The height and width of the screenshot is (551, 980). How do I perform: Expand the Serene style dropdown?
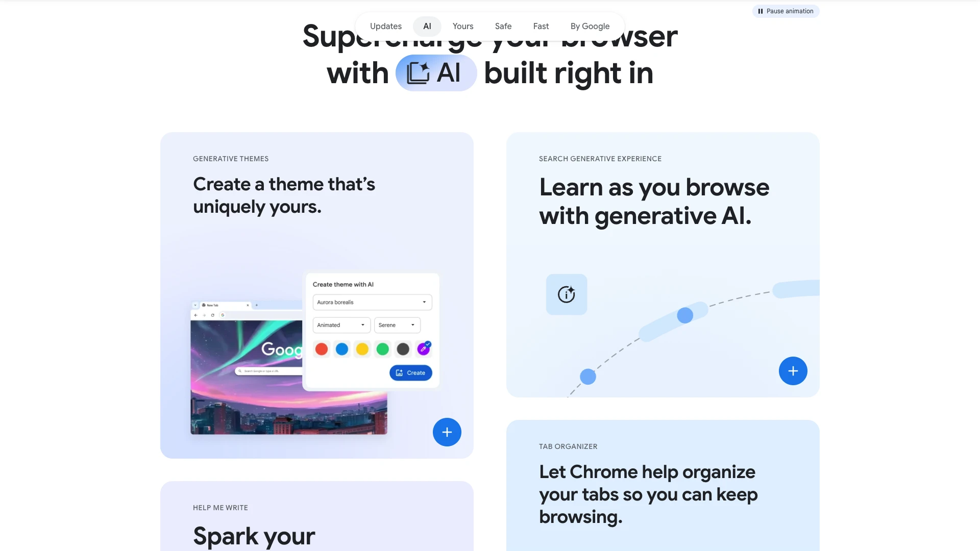(x=397, y=325)
